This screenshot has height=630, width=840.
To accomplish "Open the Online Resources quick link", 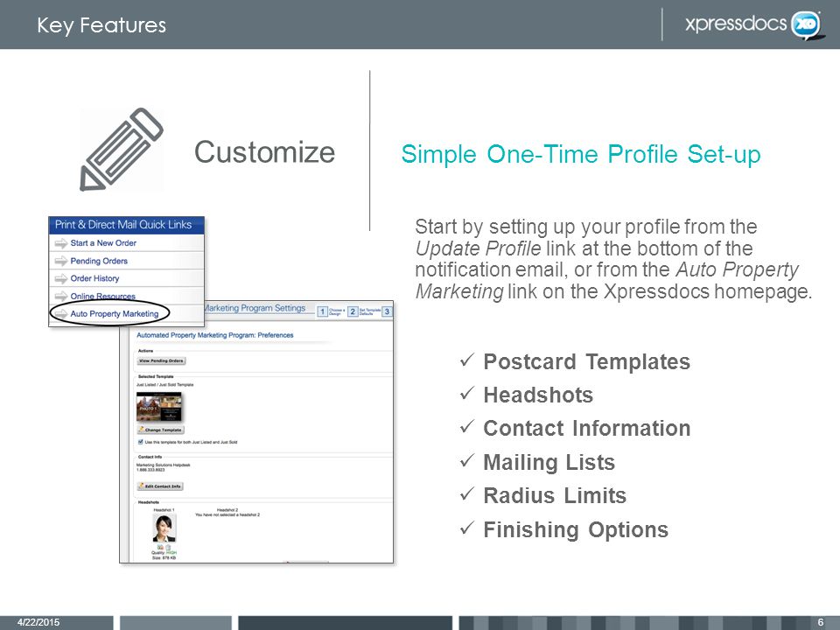I will click(x=103, y=297).
